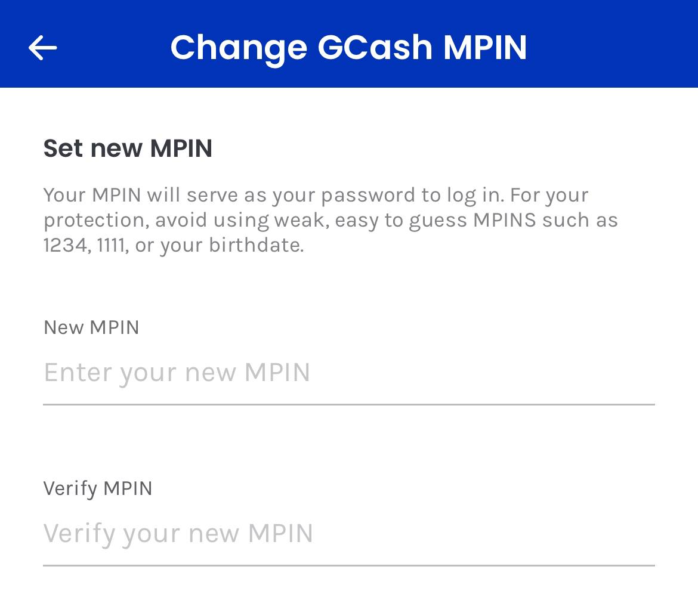This screenshot has width=698, height=616.
Task: Select the 'Enter your new MPIN' field
Action: pyautogui.click(x=177, y=372)
